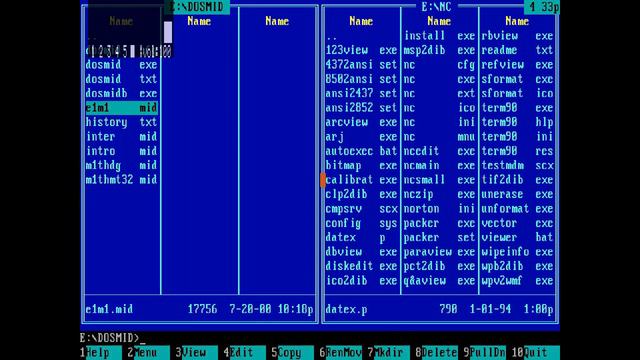Select clp2dib exe file
This screenshot has width=640, height=360.
point(362,194)
